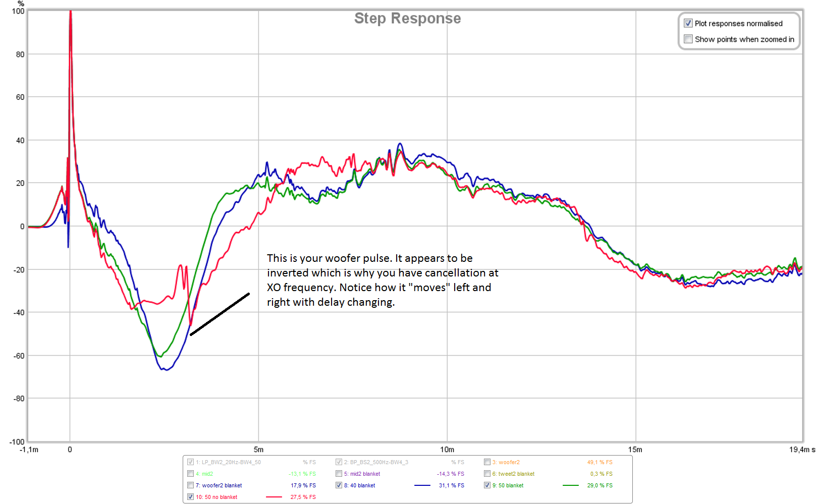
Task: Toggle trace 2 BP_BS2_500Hz-BW4_3 checkbox
Action: pos(339,462)
